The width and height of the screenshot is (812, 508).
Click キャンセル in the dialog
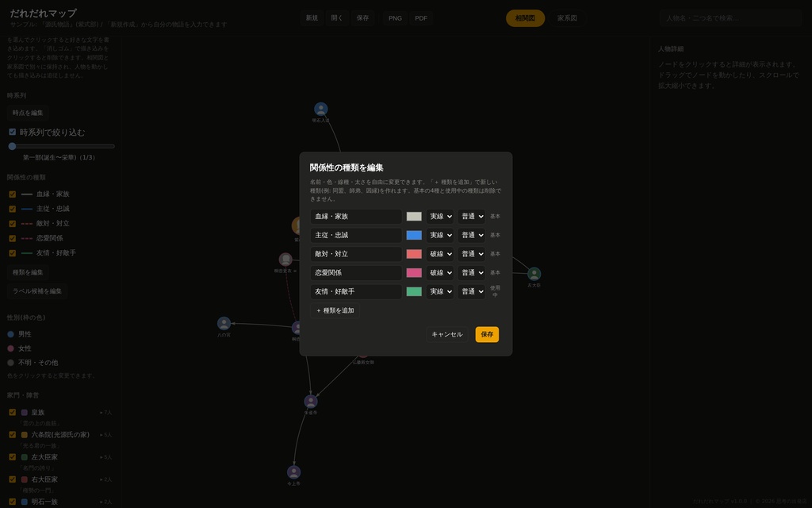pos(447,334)
